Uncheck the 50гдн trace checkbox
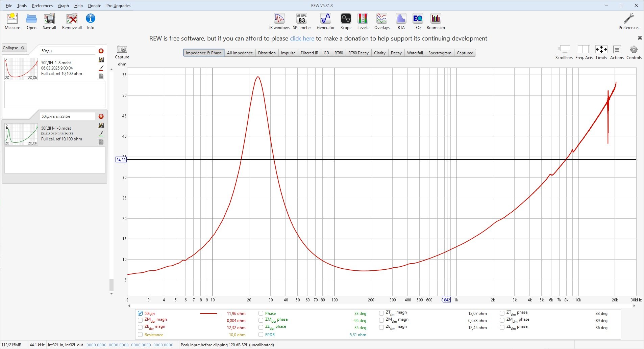The width and height of the screenshot is (644, 349). (140, 313)
